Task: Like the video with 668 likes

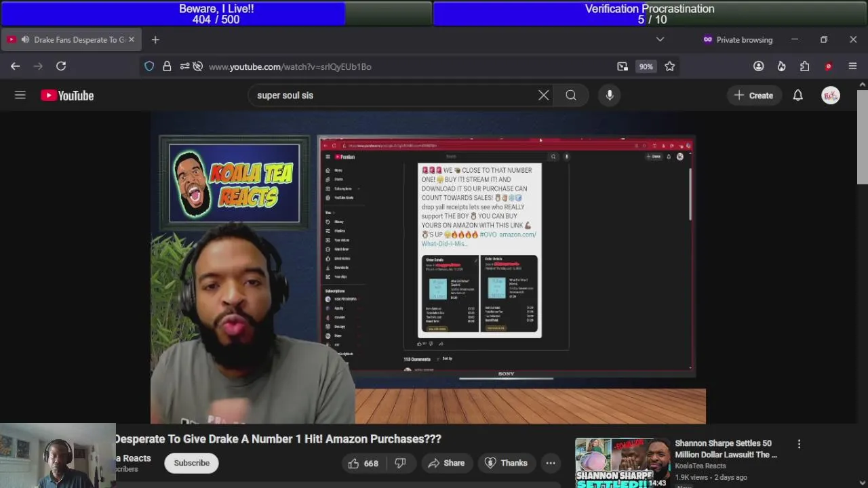Action: click(363, 464)
